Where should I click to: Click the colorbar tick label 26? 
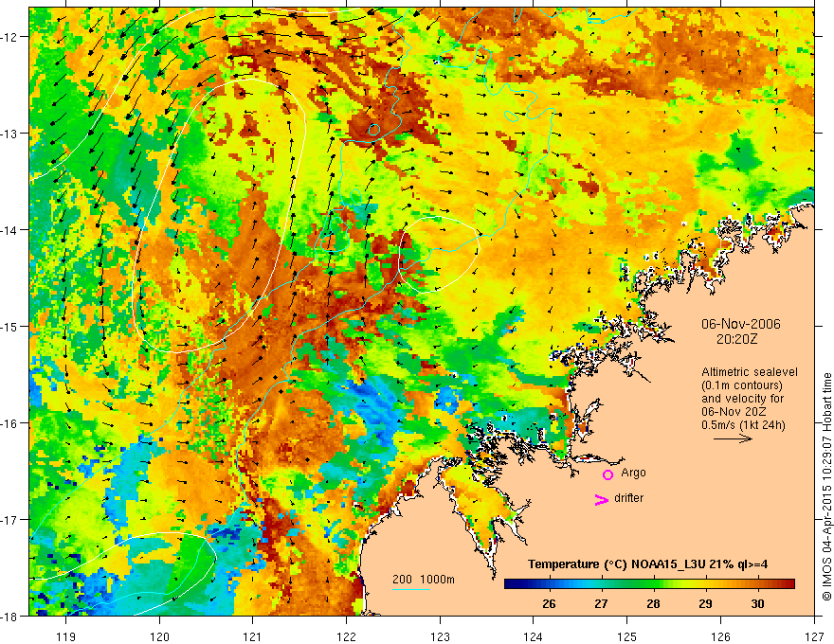pyautogui.click(x=549, y=603)
